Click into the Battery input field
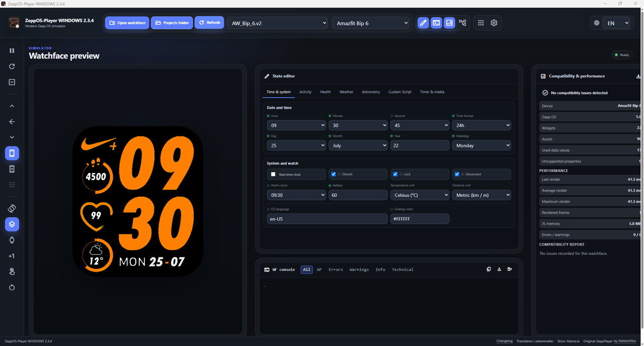This screenshot has width=644, height=346. [x=358, y=195]
